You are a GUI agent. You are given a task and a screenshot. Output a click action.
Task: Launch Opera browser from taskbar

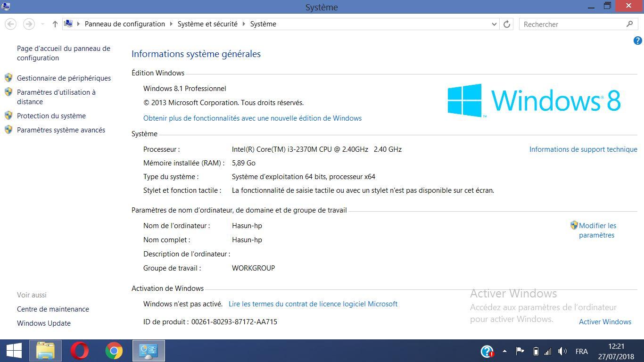80,351
